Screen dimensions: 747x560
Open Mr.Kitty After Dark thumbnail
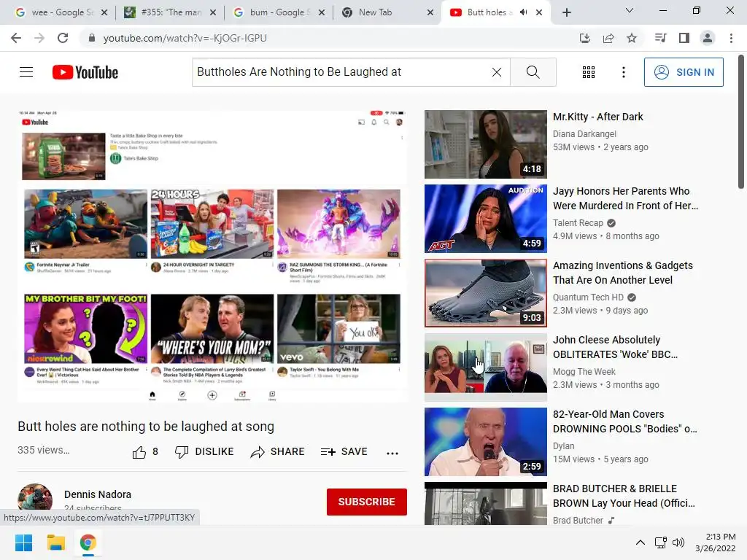point(485,144)
